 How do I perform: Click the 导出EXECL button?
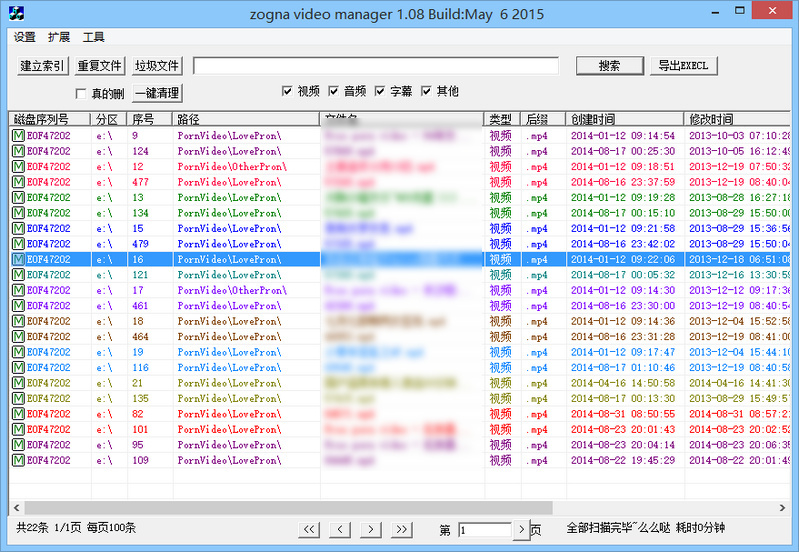pos(683,66)
